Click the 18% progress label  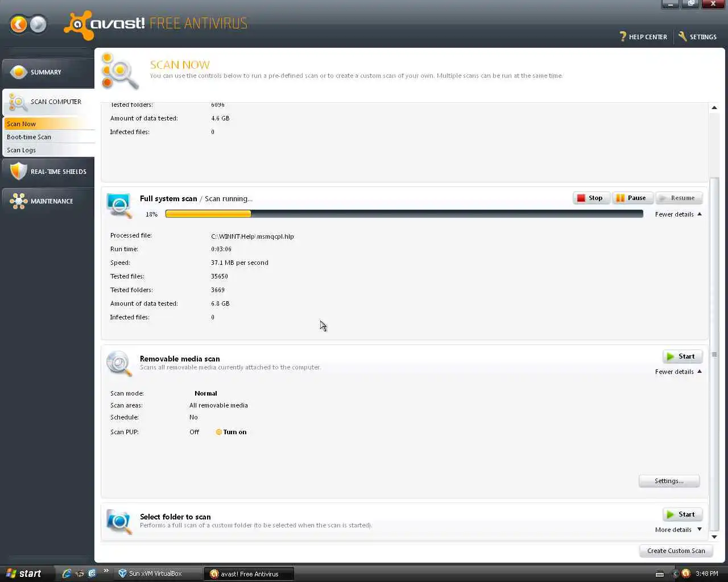pyautogui.click(x=151, y=214)
